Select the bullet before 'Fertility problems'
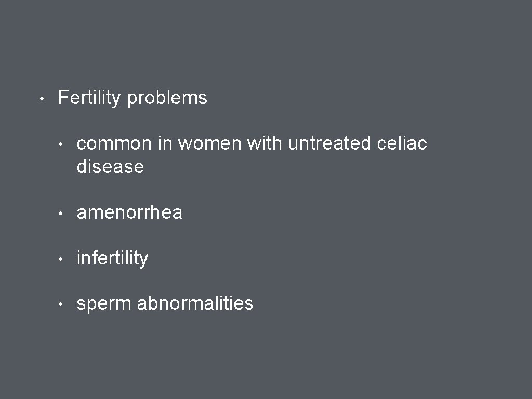Screen dimensions: 532x399 point(42,99)
